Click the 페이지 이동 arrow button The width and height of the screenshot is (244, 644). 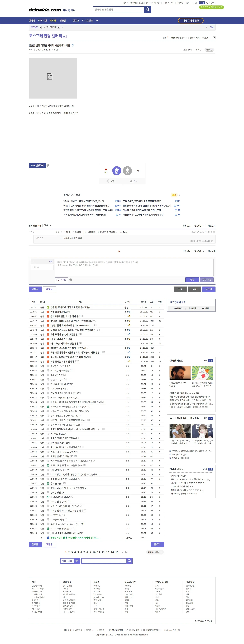point(155,552)
